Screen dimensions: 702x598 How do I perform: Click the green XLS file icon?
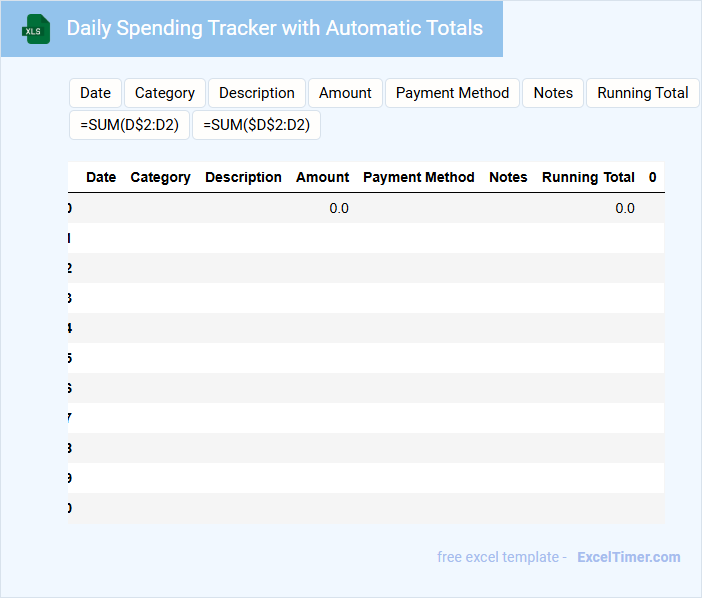[x=36, y=29]
